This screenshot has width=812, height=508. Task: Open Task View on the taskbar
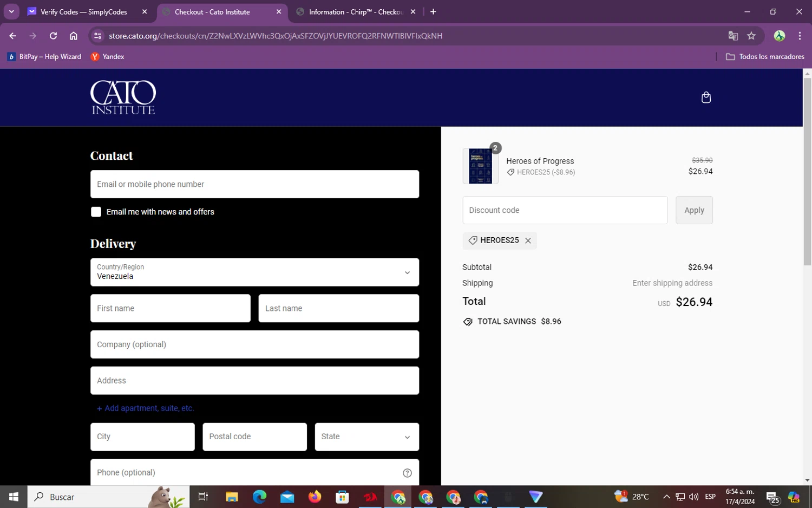point(203,497)
